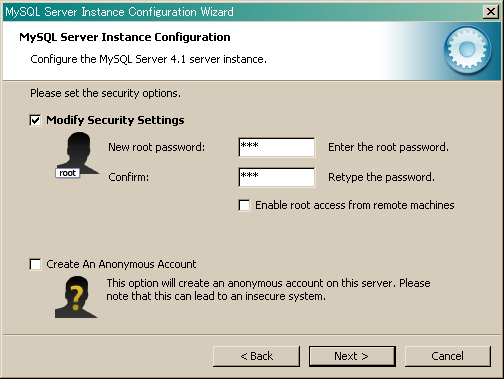The image size is (504, 379).
Task: Check Create An Anonymous Account box
Action: (35, 264)
